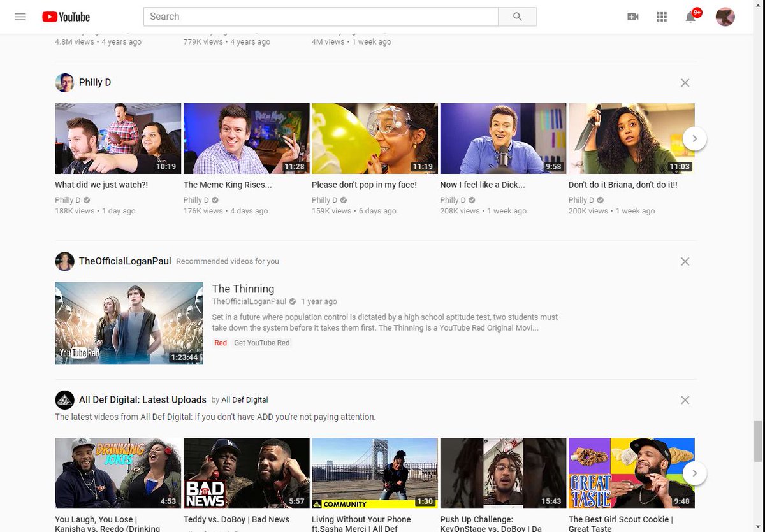Open All Def Digital: Latest Uploads playlist
Image resolution: width=765 pixels, height=532 pixels.
coord(143,400)
